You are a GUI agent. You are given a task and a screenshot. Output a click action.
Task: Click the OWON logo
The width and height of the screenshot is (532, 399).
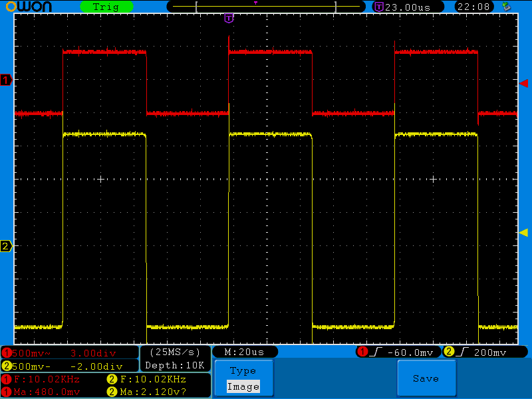[29, 7]
